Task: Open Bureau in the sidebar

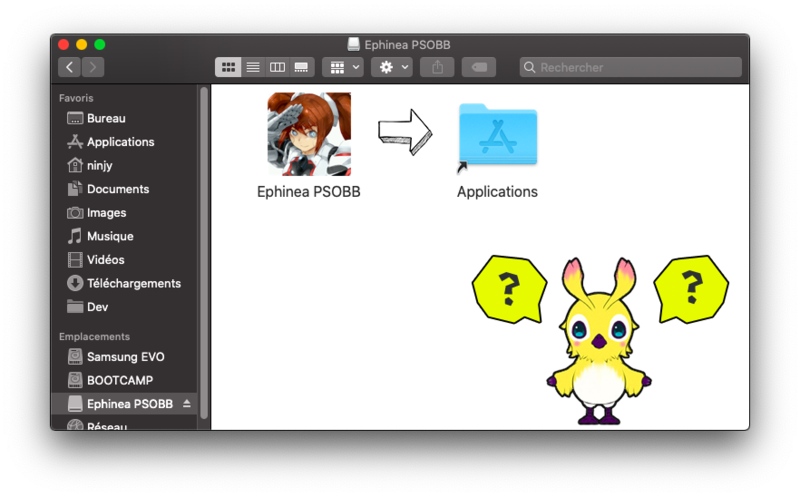Action: pos(123,118)
